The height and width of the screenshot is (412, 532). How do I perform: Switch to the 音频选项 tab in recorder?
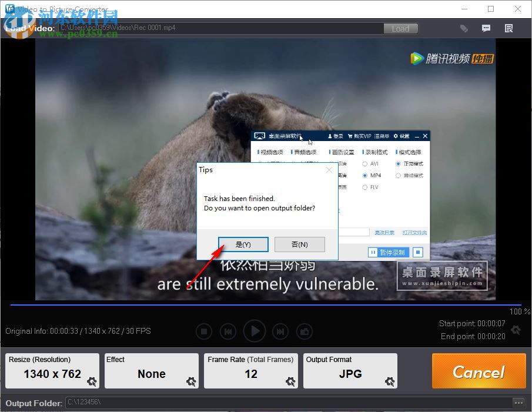pos(305,152)
